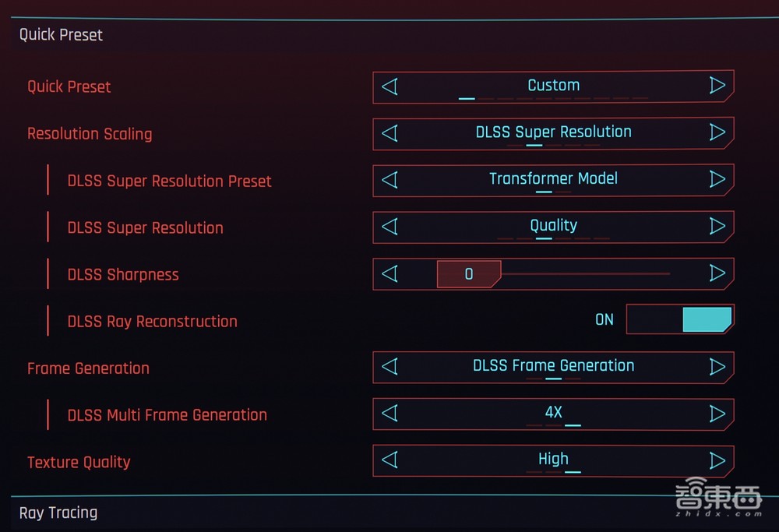Click right arrow on Quick Preset selector

(717, 86)
